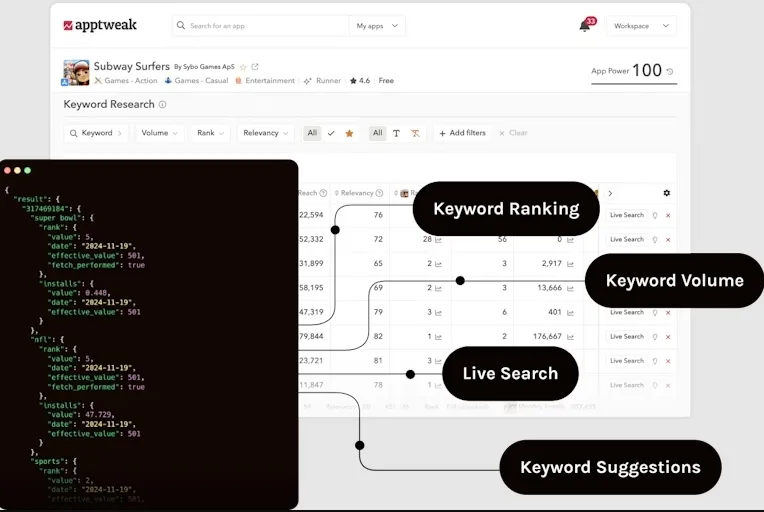Click the Games - Casual category tag
The image size is (764, 512).
(x=196, y=81)
